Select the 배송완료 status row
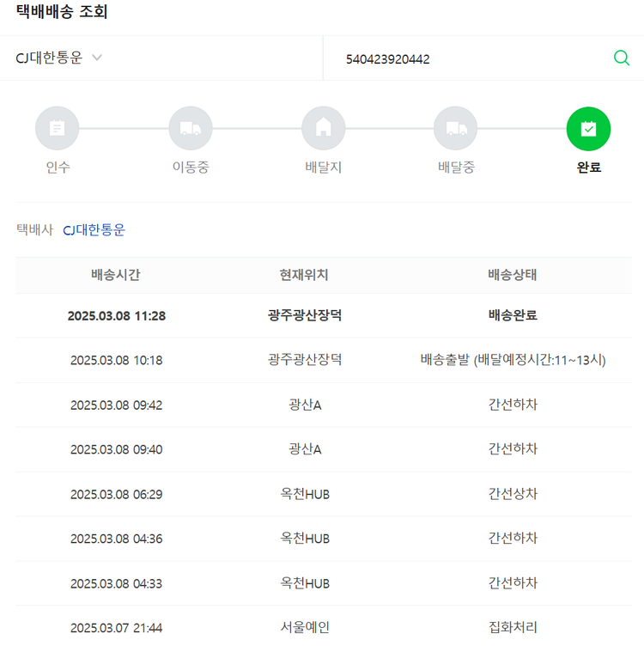 click(513, 315)
